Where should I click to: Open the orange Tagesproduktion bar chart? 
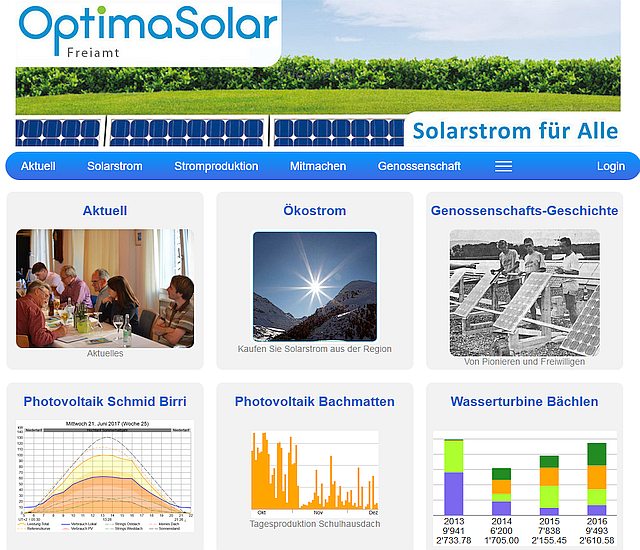(x=315, y=473)
